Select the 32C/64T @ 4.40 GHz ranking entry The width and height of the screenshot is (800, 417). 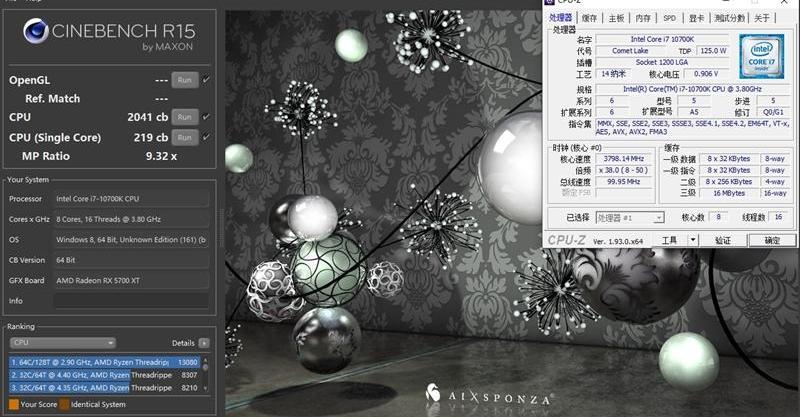[x=104, y=375]
